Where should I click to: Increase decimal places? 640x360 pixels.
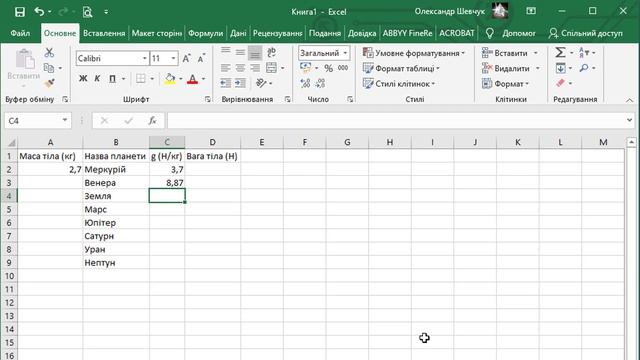[305, 83]
